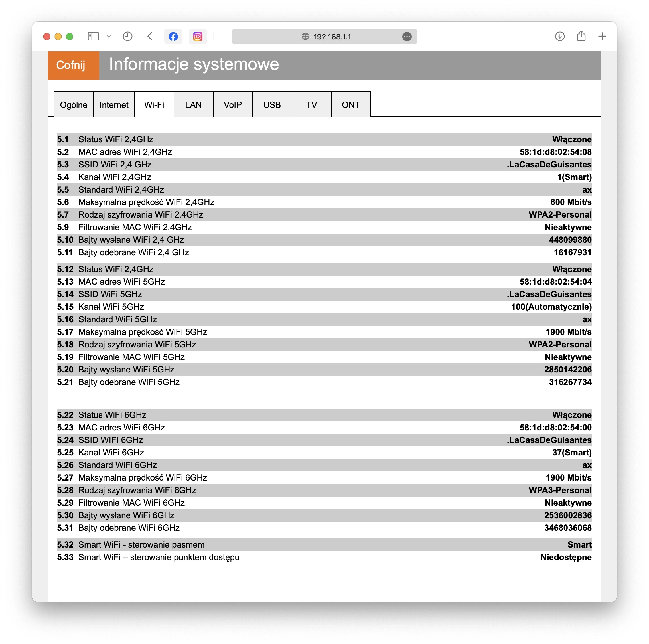The height and width of the screenshot is (644, 649).
Task: Switch to the Internet tab
Action: pyautogui.click(x=114, y=105)
